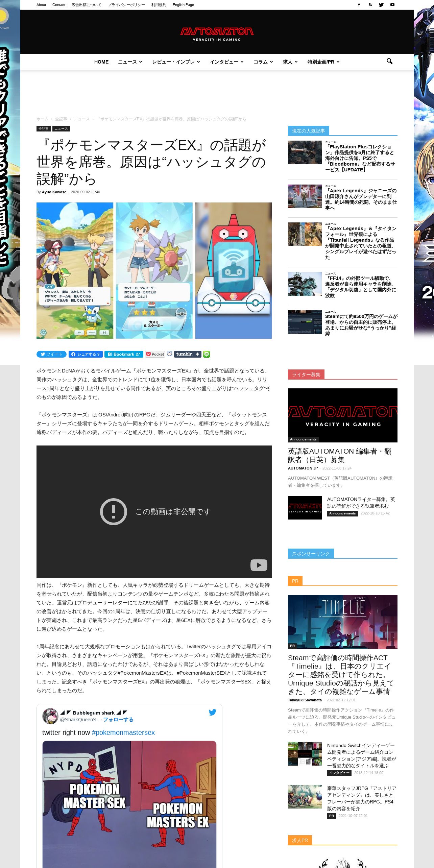
Task: Switch to English Page
Action: click(183, 5)
